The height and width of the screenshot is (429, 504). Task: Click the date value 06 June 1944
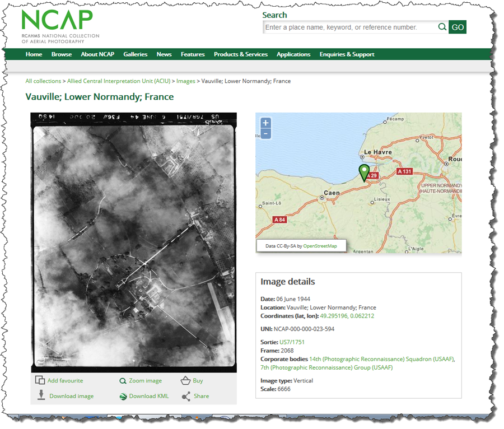point(293,299)
